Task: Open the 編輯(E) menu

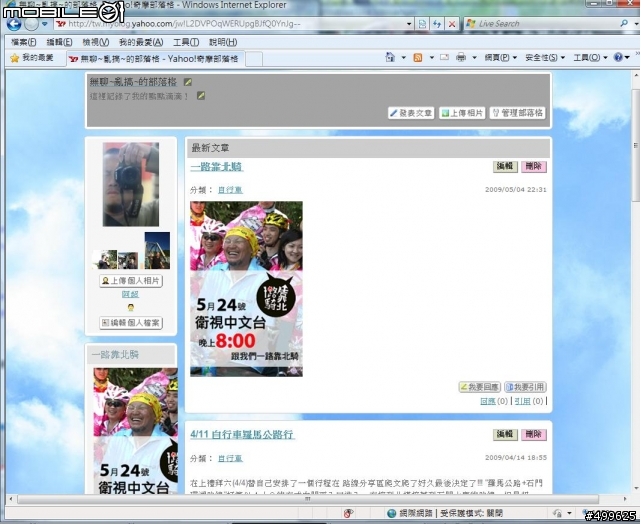Action: click(x=59, y=42)
